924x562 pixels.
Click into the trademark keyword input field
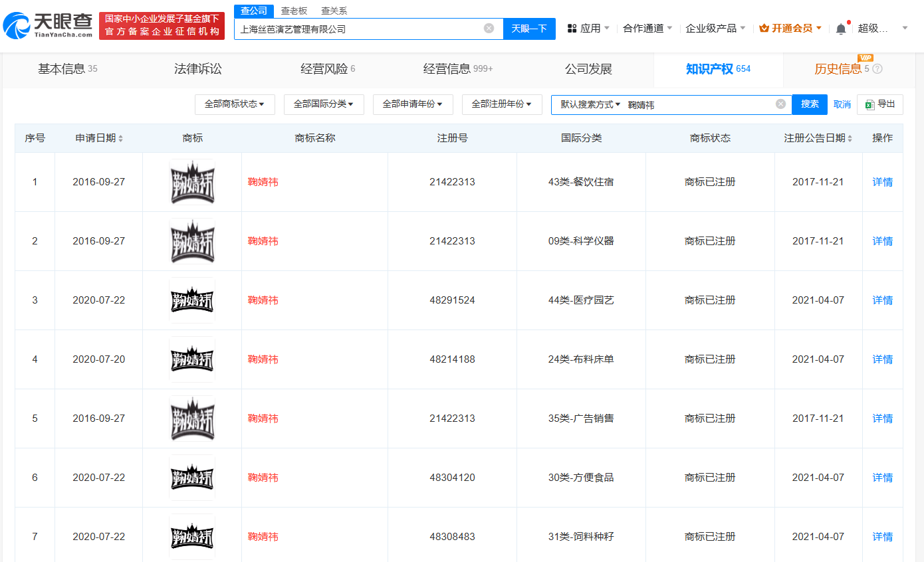pyautogui.click(x=698, y=105)
